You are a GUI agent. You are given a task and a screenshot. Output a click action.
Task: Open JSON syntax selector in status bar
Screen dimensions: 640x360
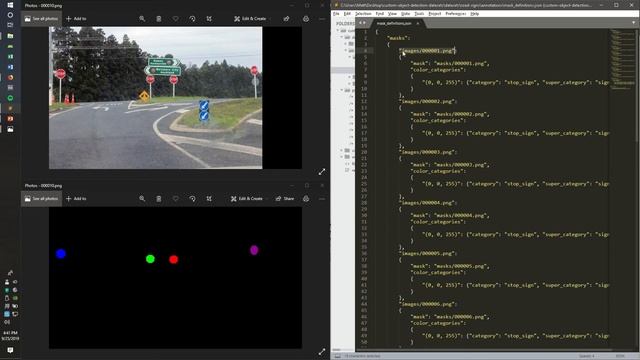point(620,356)
